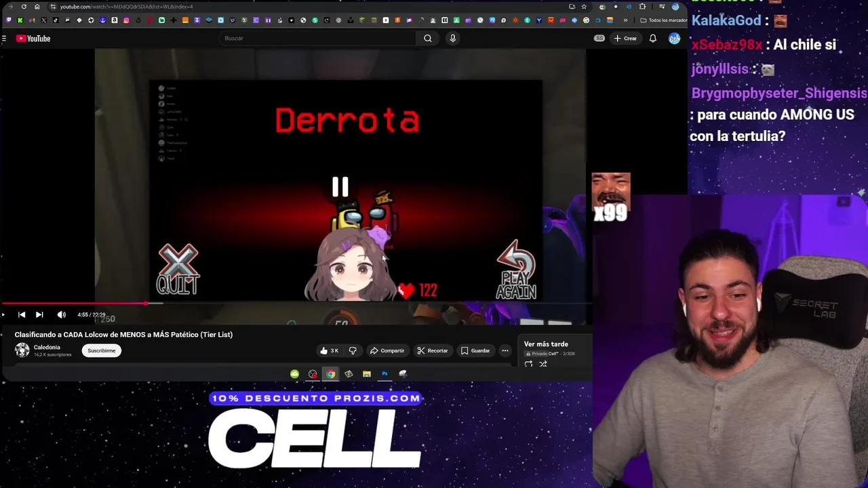This screenshot has height=488, width=868.
Task: Start voice search with the microphone icon
Action: pyautogui.click(x=453, y=39)
